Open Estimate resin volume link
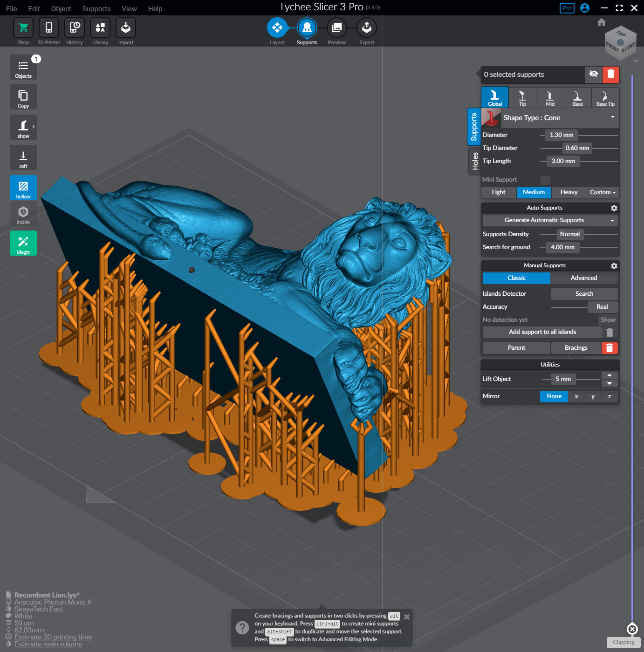The width and height of the screenshot is (644, 652). (x=48, y=644)
